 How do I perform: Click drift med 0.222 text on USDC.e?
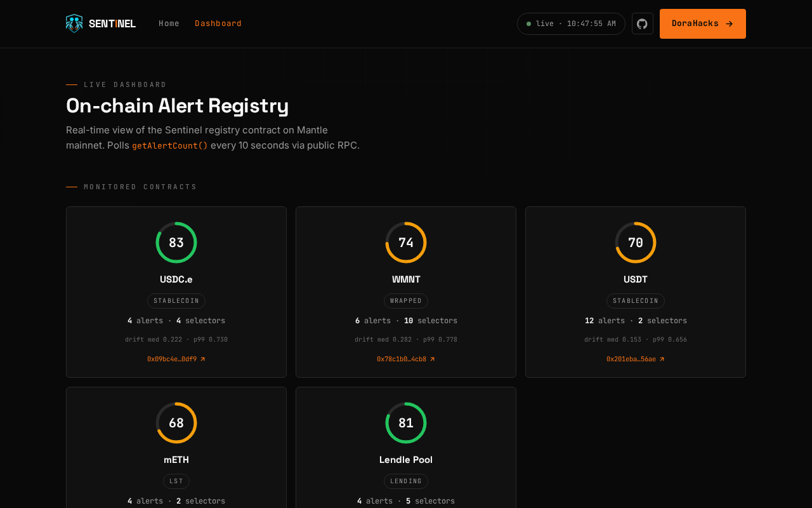point(176,340)
